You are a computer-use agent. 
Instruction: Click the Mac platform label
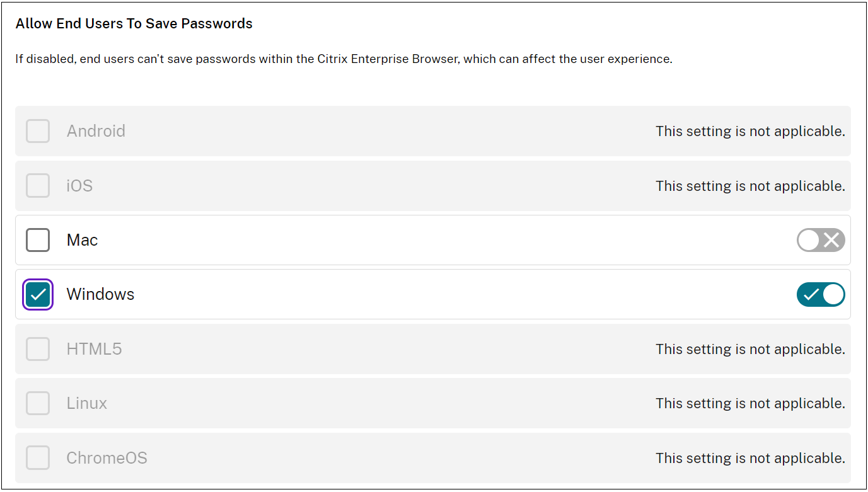[x=82, y=240]
